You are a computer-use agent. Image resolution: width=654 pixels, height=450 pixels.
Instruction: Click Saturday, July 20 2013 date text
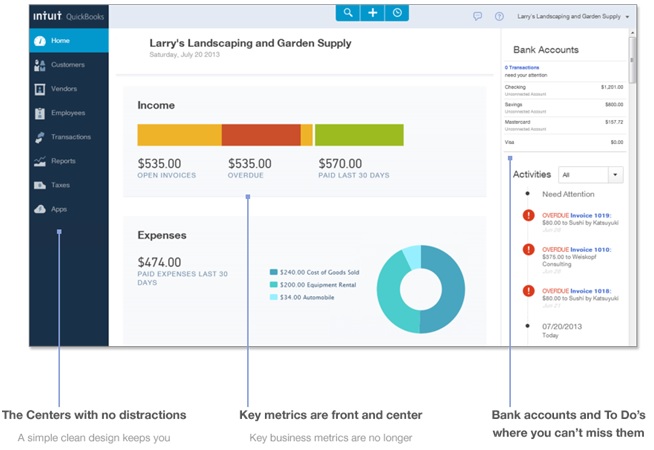(x=184, y=55)
